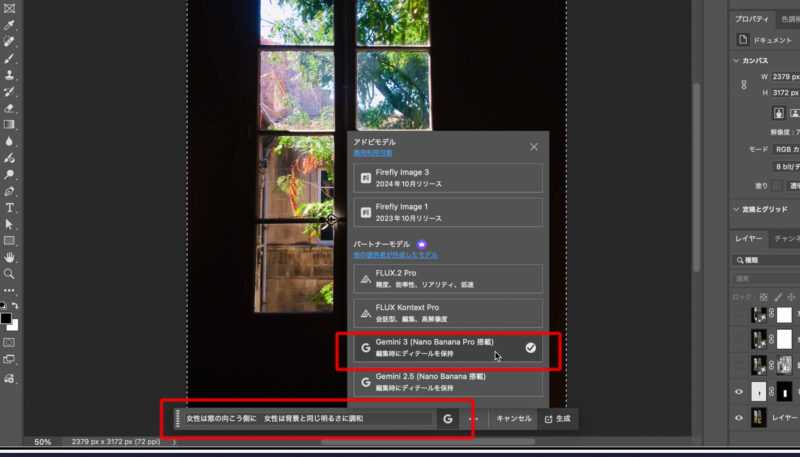Choose the Firefly Image 3 model
The image size is (800, 457).
pyautogui.click(x=448, y=178)
